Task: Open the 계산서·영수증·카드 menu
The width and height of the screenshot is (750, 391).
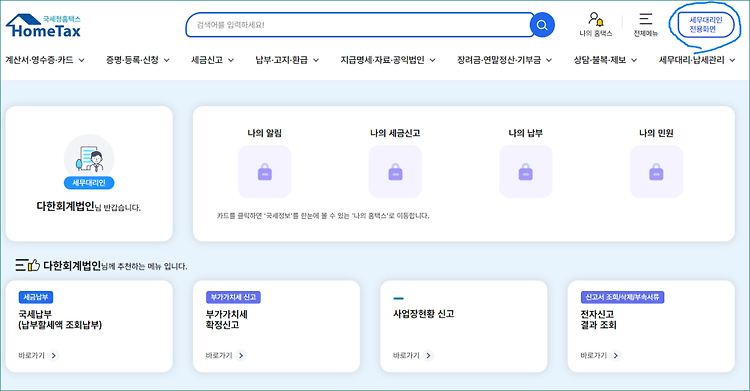Action: [39, 60]
